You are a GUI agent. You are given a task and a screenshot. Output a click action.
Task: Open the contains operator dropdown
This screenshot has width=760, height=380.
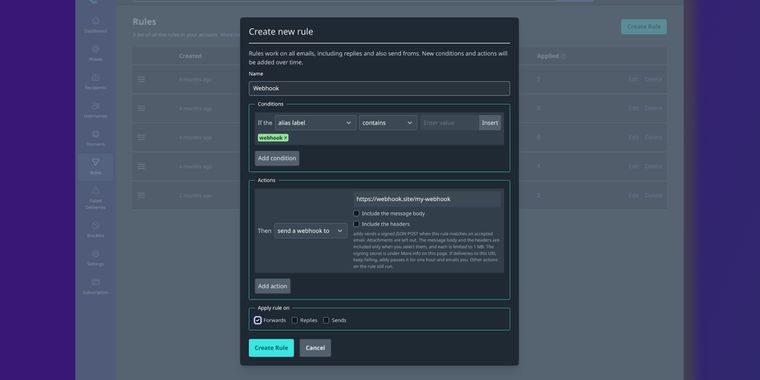pyautogui.click(x=388, y=123)
